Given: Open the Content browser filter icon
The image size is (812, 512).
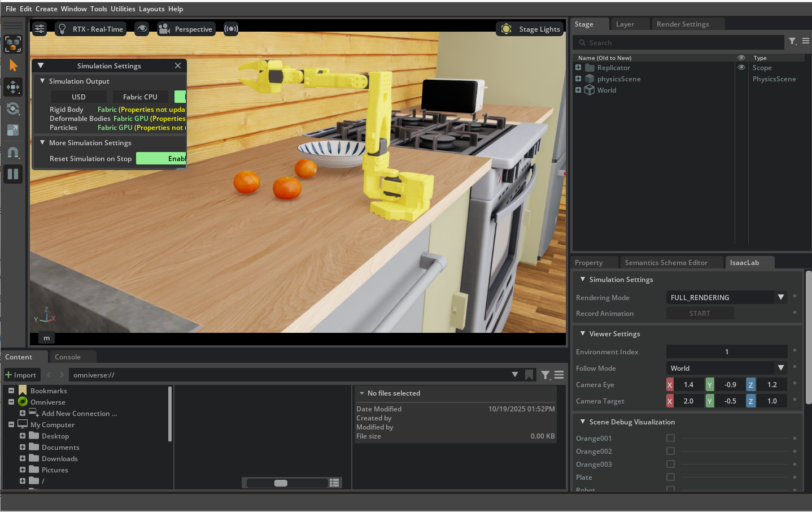Looking at the screenshot, I should pyautogui.click(x=545, y=375).
